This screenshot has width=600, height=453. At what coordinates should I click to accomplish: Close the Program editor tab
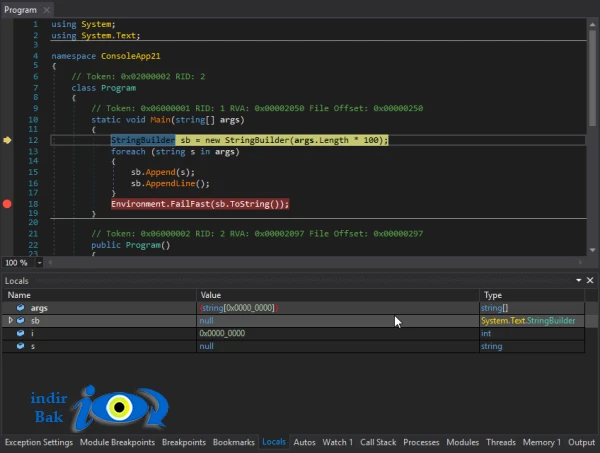pos(47,10)
